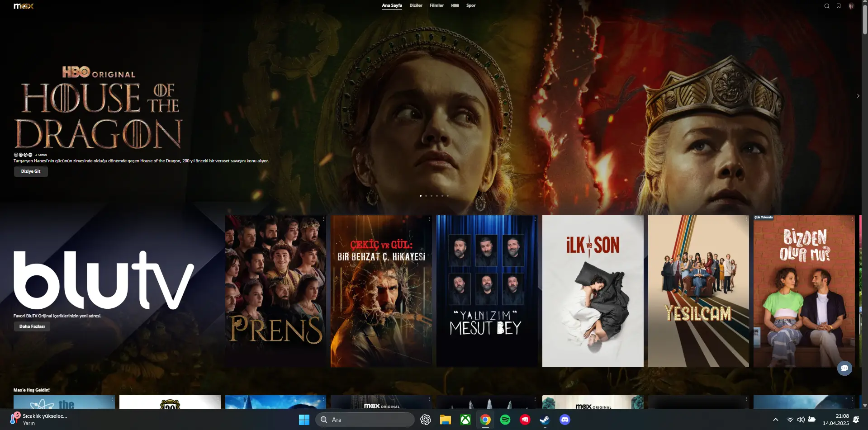Click the '2 Sezon' label
Viewport: 868px width, 430px height.
(x=41, y=155)
